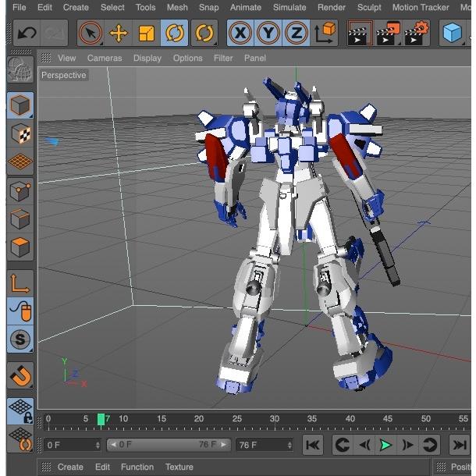Open the Animate menu

[245, 7]
